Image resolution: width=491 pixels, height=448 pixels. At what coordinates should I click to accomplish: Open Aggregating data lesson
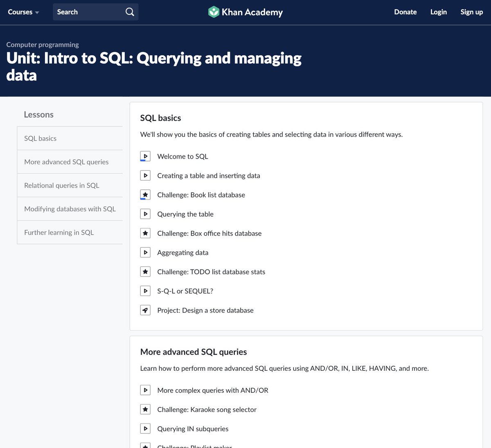pyautogui.click(x=183, y=252)
